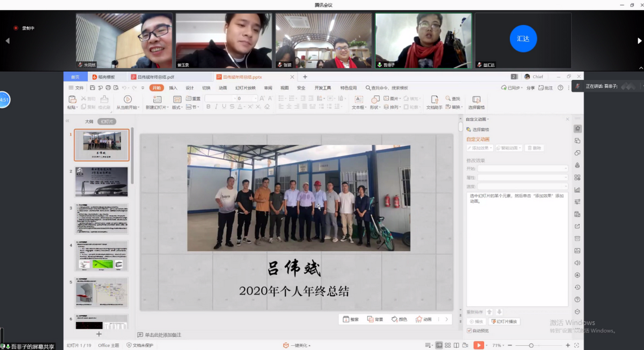Open the font size dropdown
The width and height of the screenshot is (644, 350).
[255, 98]
